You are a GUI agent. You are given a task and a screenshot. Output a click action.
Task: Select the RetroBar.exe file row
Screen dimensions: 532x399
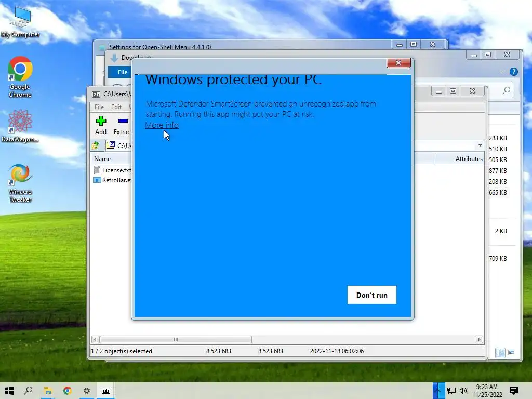[112, 180]
